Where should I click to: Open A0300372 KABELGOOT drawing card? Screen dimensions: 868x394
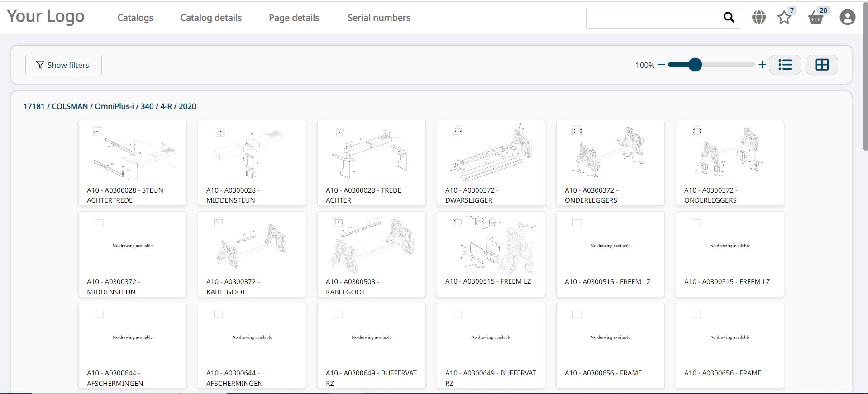pyautogui.click(x=252, y=254)
